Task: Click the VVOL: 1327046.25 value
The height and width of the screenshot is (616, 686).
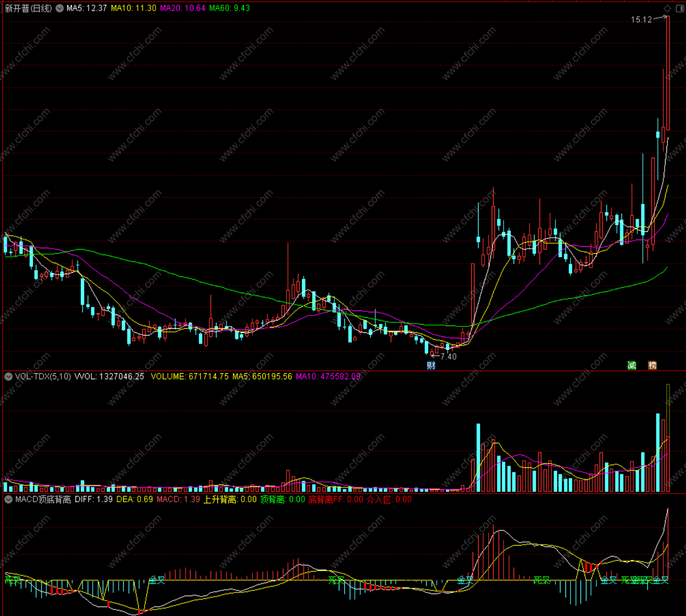Action: pos(109,376)
